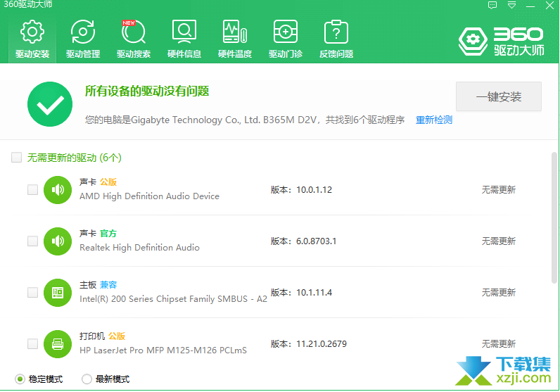
Task: Click version text 10.0.1.12
Action: click(x=314, y=190)
